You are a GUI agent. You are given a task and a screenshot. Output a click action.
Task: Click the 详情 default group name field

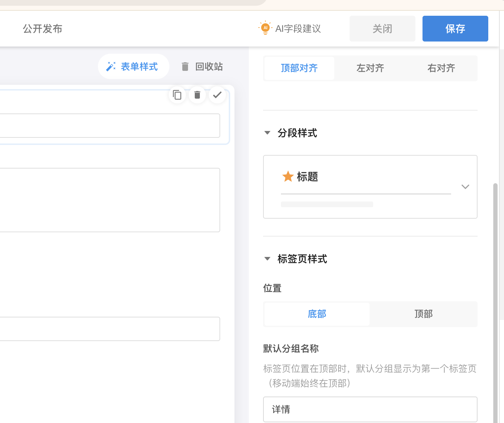(x=370, y=409)
